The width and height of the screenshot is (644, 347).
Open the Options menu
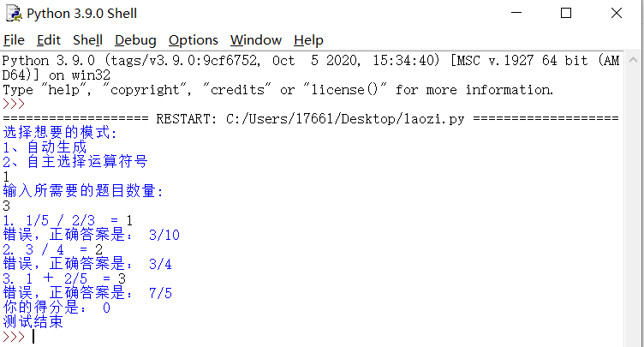tap(193, 40)
